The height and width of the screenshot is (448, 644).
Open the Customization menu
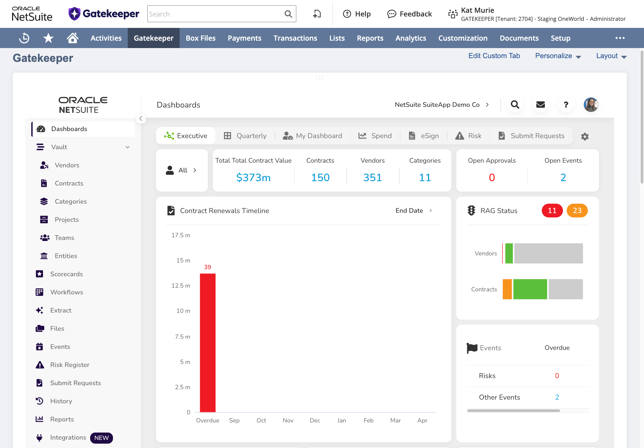[x=463, y=38]
